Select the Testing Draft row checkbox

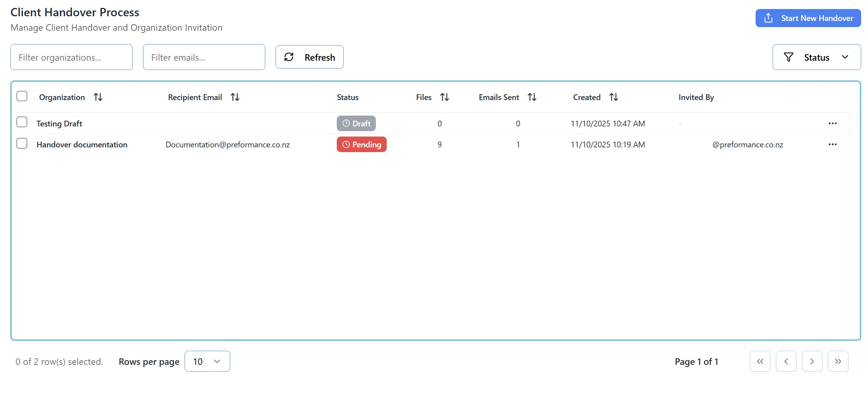point(22,122)
